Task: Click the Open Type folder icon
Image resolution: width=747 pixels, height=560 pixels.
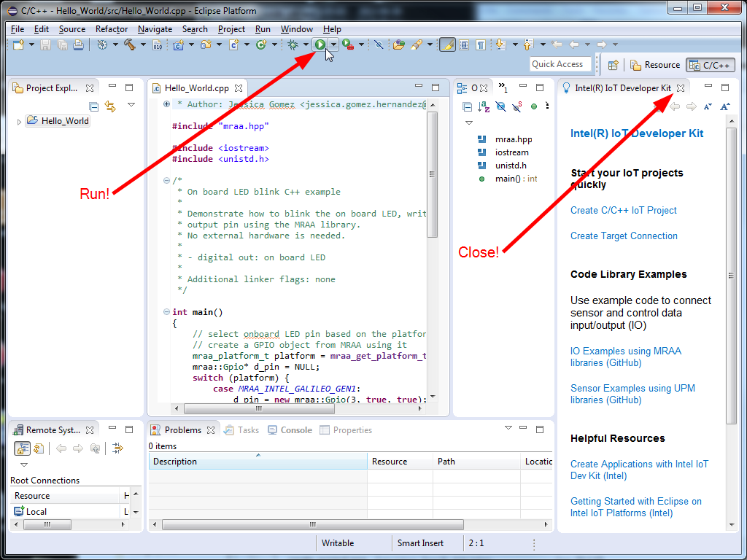Action: pos(399,44)
